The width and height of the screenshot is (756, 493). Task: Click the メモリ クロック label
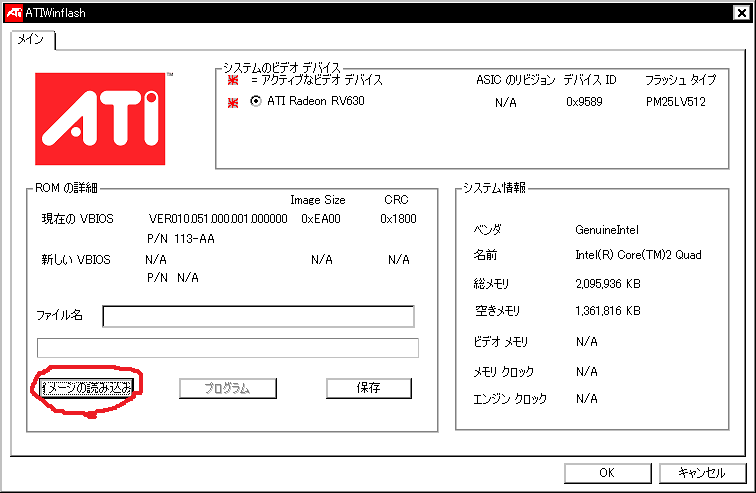[x=504, y=372]
